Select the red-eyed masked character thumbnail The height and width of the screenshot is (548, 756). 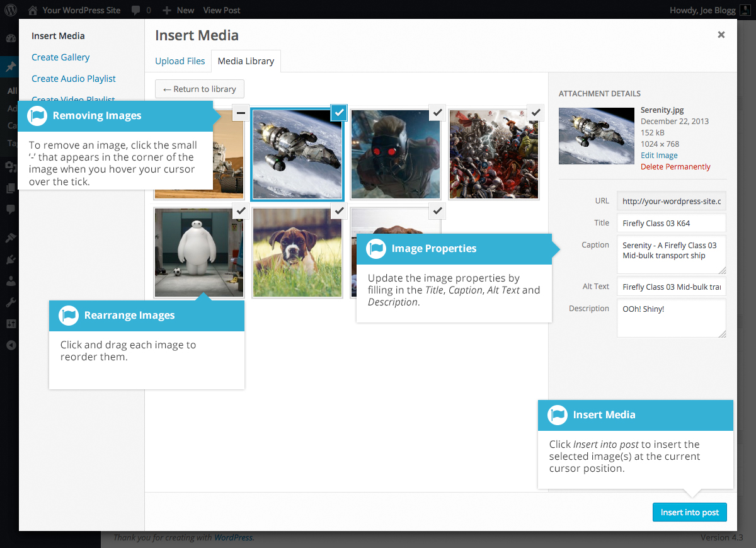tap(396, 154)
